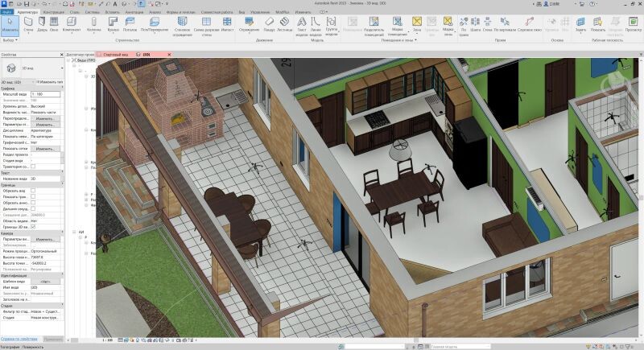Open the Стартовый вид view tab
Image resolution: width=644 pixels, height=350 pixels.
116,55
